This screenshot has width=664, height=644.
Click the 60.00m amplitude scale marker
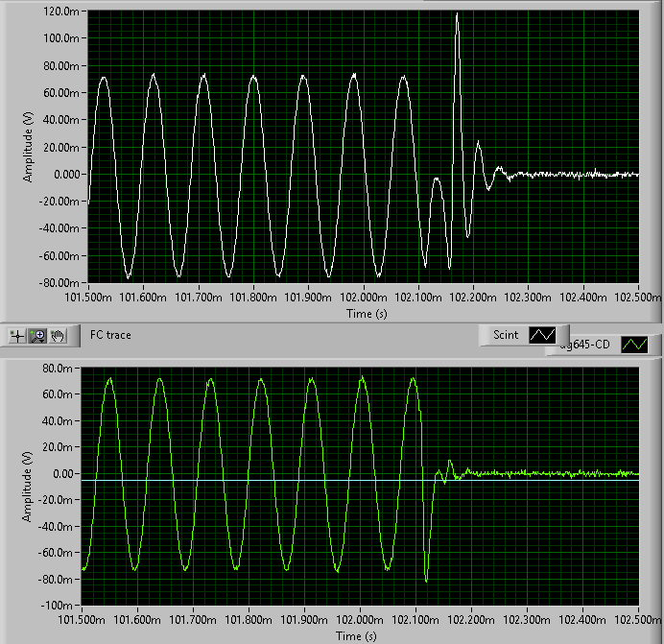[x=61, y=93]
